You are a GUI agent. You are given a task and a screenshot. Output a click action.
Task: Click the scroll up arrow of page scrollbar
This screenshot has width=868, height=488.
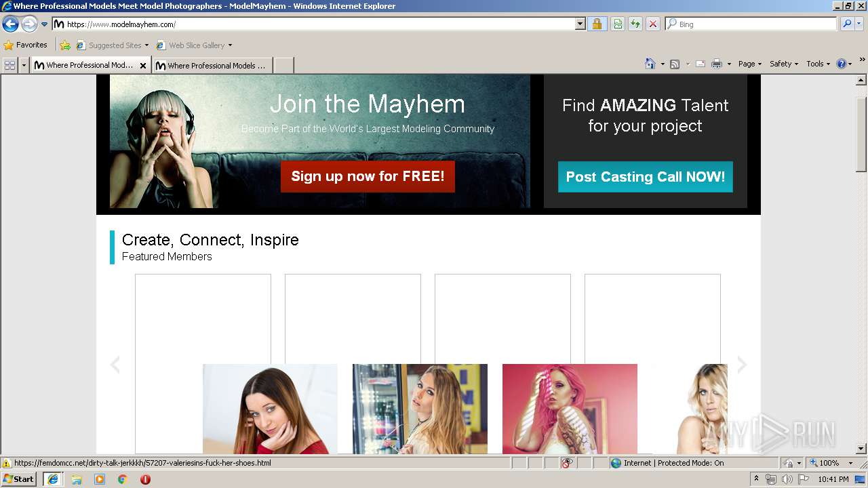(x=861, y=80)
